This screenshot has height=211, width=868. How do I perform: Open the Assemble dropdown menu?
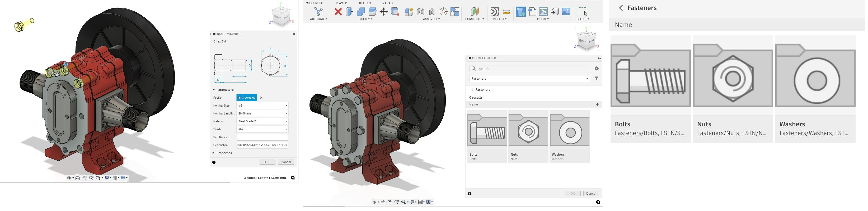(x=432, y=19)
